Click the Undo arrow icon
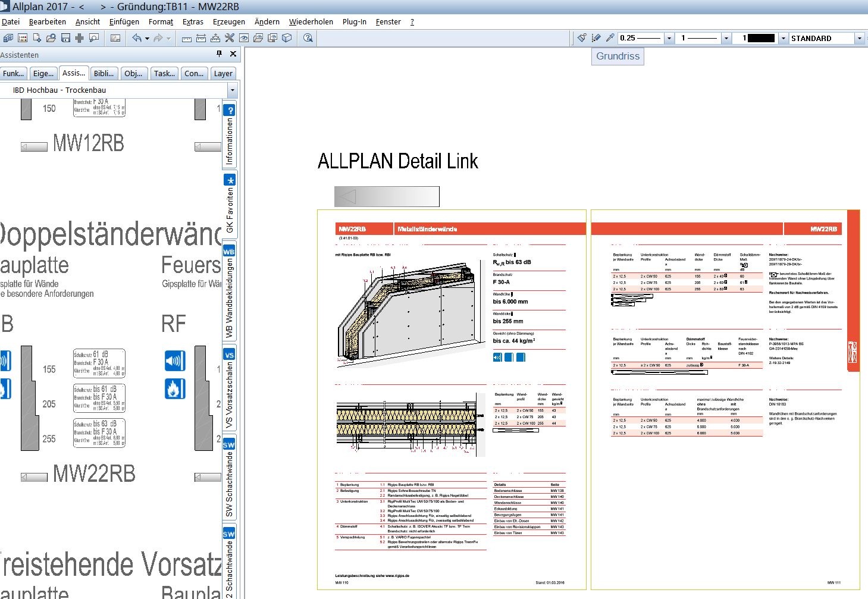The height and width of the screenshot is (599, 868). click(137, 38)
